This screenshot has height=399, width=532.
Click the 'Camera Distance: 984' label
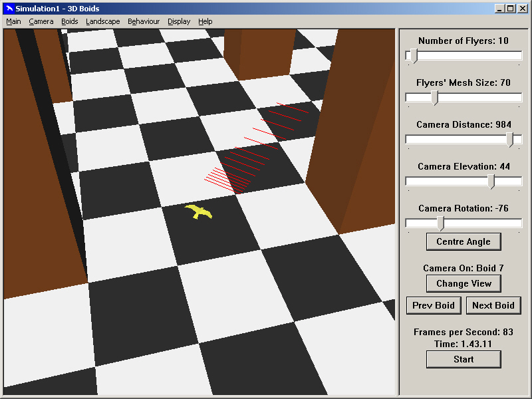pyautogui.click(x=464, y=124)
